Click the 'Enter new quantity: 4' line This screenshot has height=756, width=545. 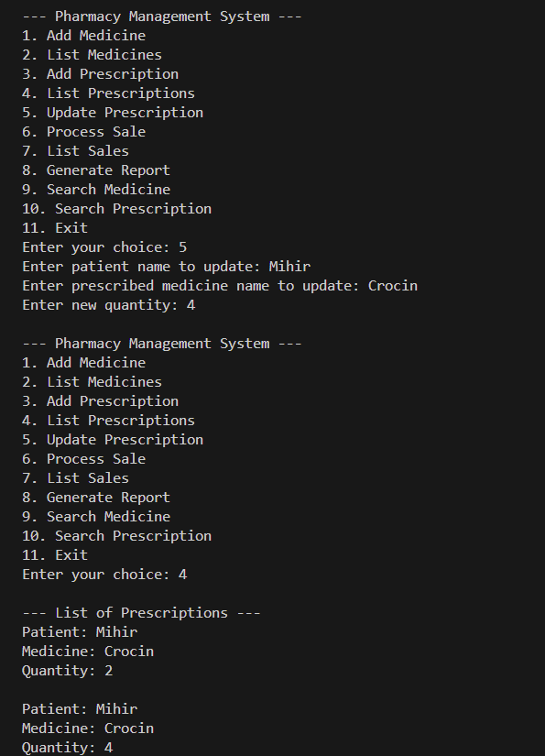(108, 305)
